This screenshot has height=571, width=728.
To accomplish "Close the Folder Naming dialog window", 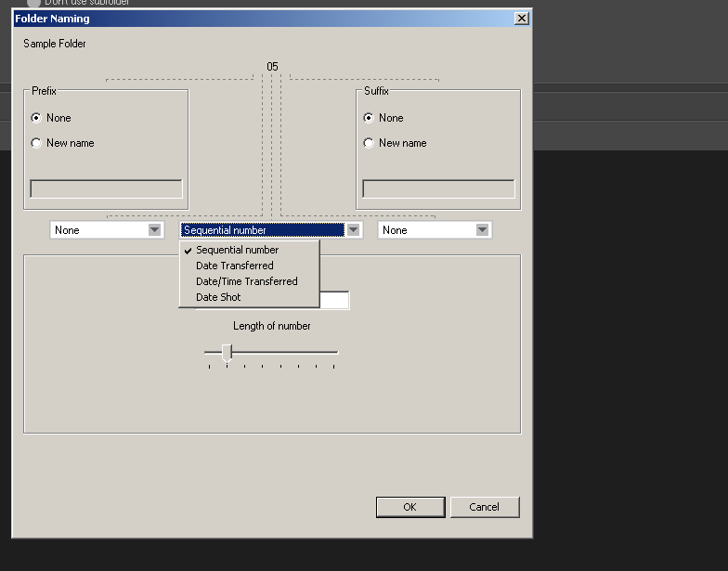I will pos(522,19).
